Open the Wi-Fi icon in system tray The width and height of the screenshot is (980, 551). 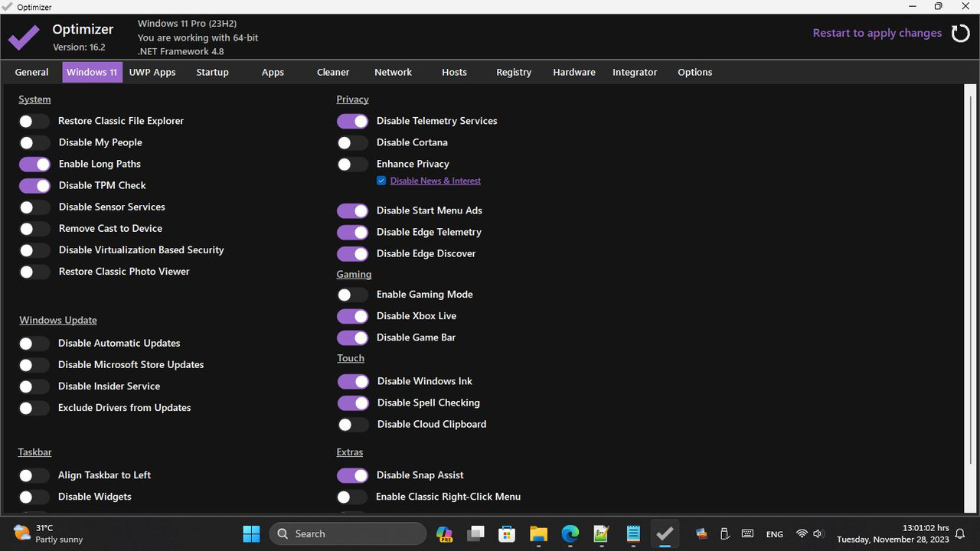801,533
